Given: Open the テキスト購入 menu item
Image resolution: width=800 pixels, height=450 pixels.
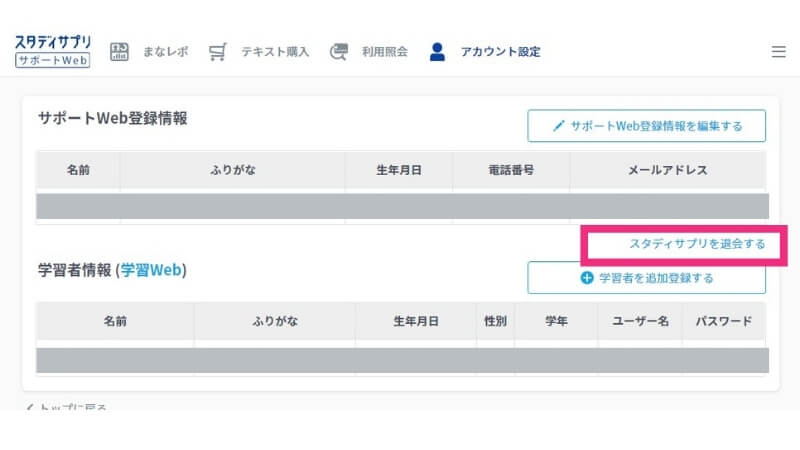Looking at the screenshot, I should (275, 51).
